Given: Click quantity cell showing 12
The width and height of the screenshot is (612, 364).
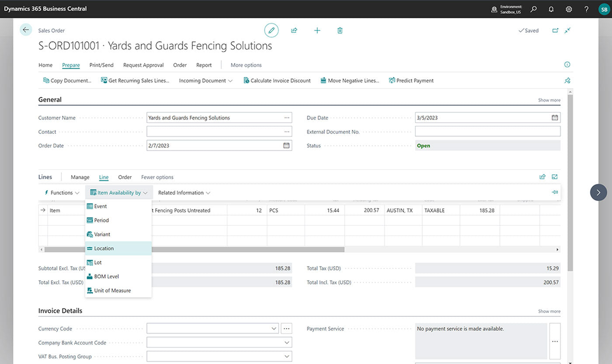Looking at the screenshot, I should (x=247, y=210).
